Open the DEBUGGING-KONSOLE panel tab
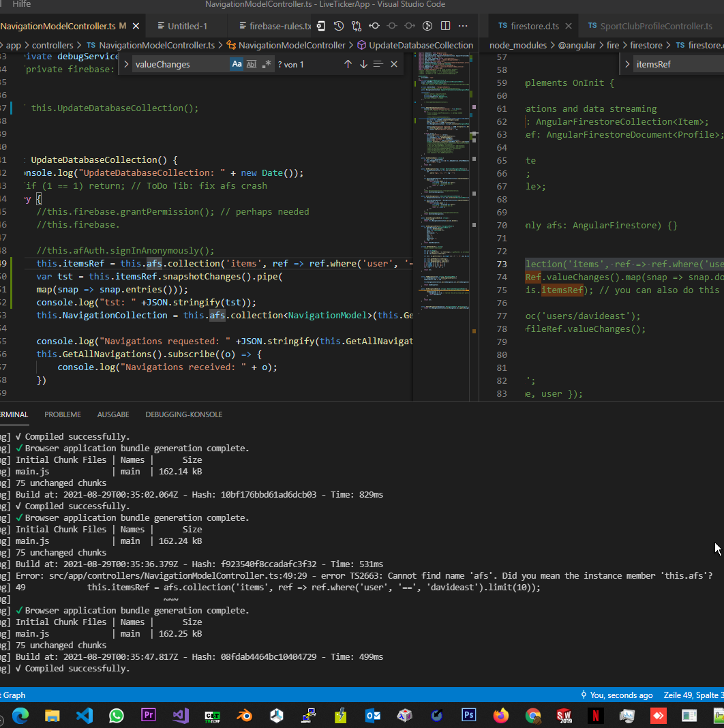Viewport: 724px width, 728px height. (184, 414)
